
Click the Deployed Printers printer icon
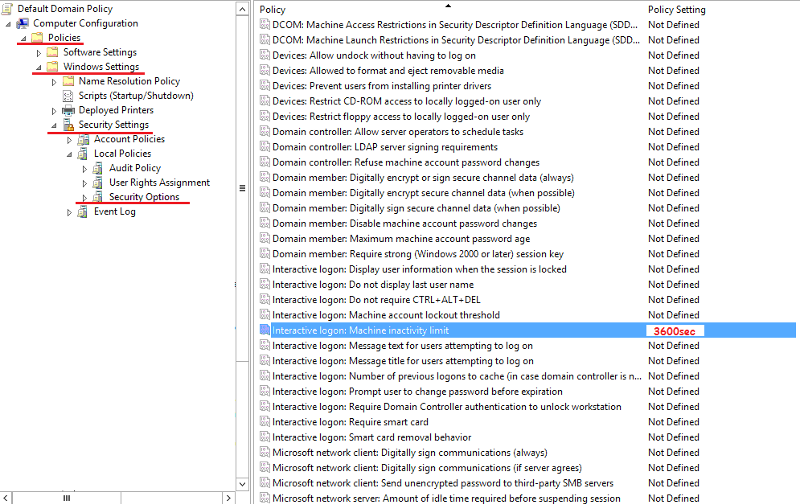tap(68, 110)
